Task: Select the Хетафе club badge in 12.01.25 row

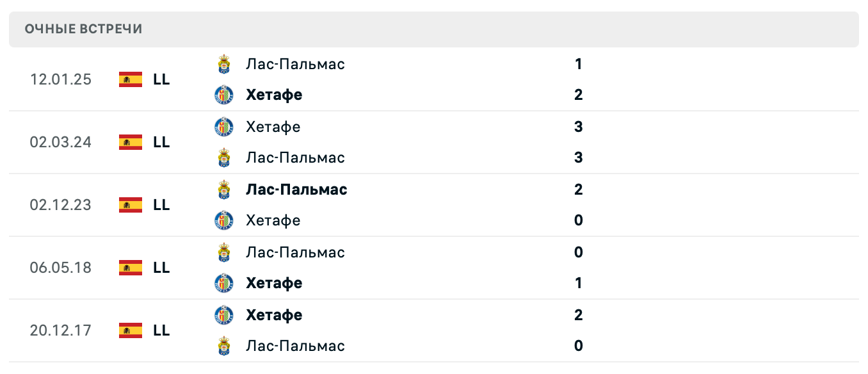Action: (223, 95)
